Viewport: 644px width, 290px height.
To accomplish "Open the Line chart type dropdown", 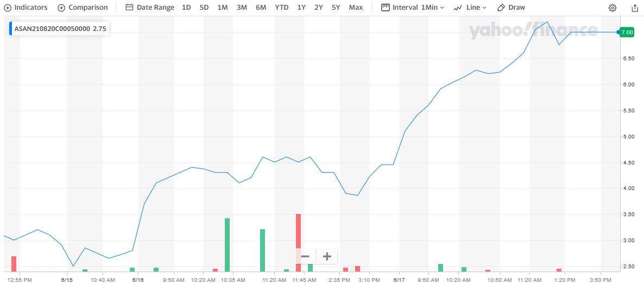I will (x=470, y=8).
